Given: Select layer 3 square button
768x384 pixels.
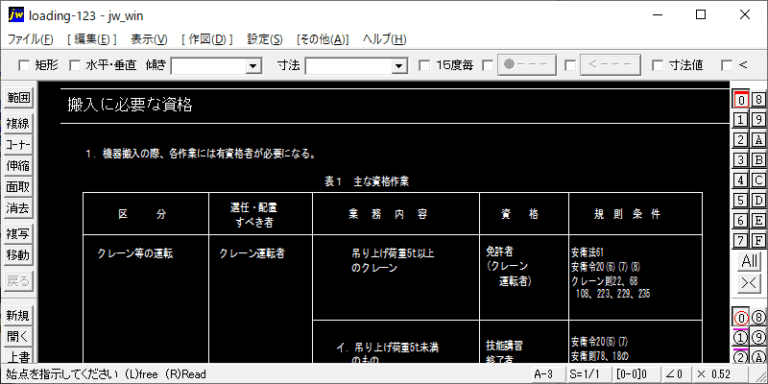Looking at the screenshot, I should pos(741,160).
